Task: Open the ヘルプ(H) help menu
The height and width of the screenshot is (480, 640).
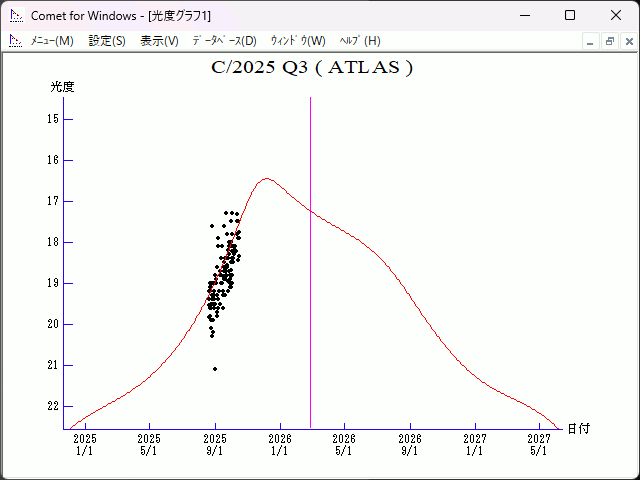Action: 360,41
